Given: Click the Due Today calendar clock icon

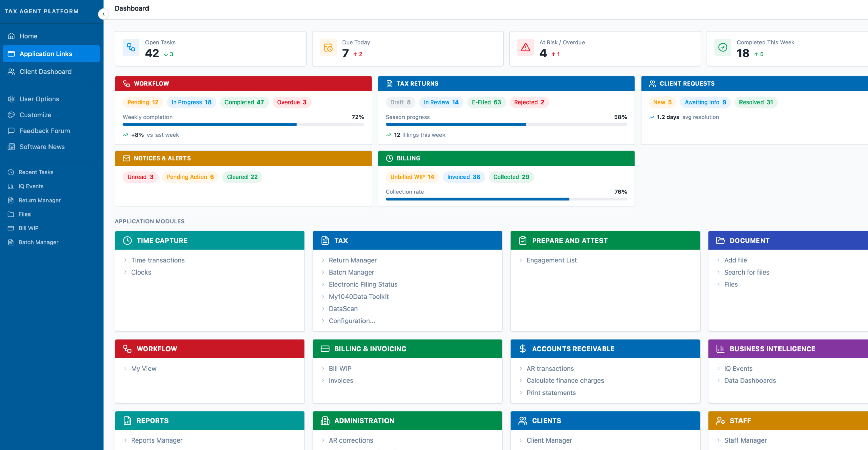Looking at the screenshot, I should click(328, 47).
